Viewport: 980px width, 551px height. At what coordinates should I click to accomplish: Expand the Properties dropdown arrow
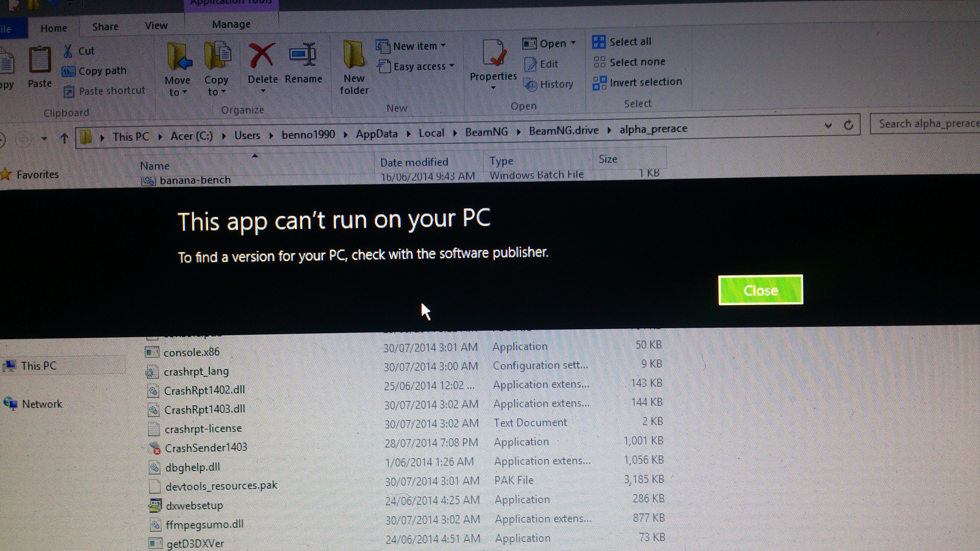point(493,88)
